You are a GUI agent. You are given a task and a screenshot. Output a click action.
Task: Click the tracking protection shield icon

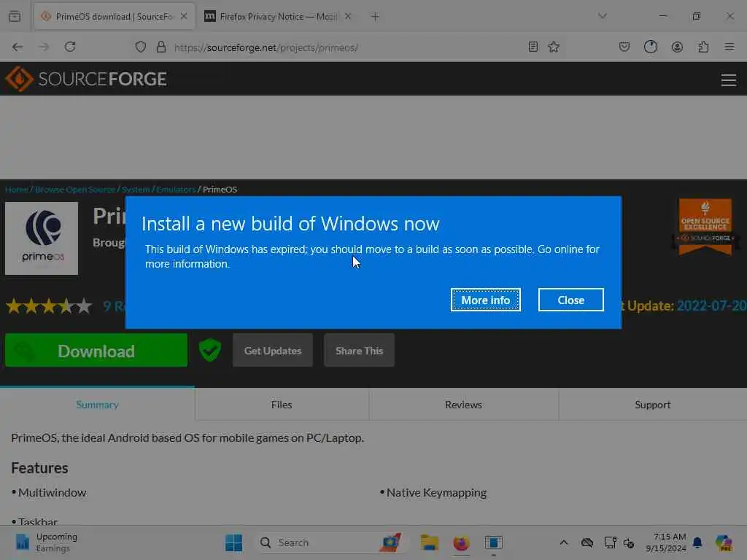tap(141, 47)
